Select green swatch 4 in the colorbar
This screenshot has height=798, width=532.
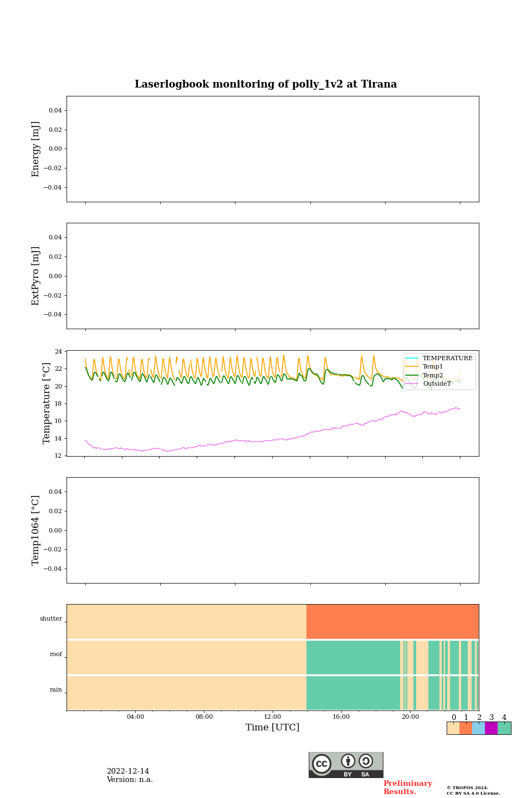click(504, 728)
